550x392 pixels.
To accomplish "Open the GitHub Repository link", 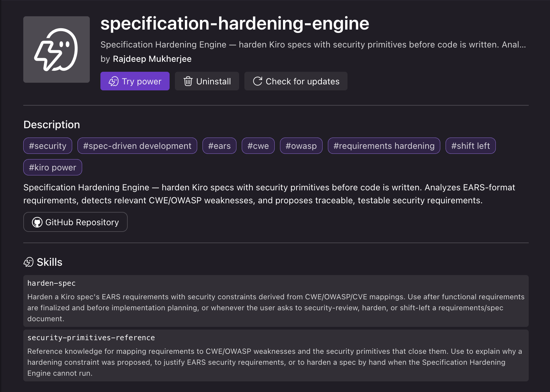I will tap(75, 222).
